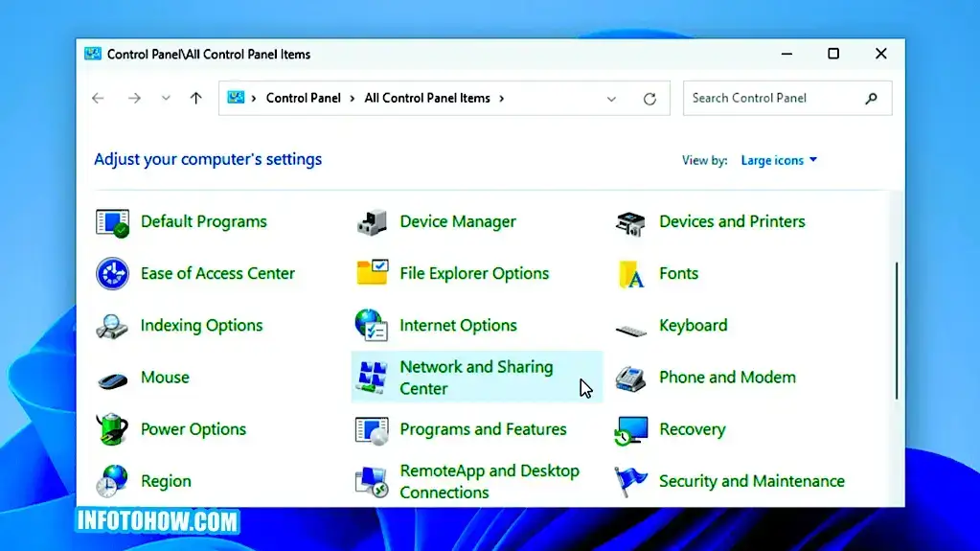Open the Keyboard icon
Viewport: 980px width, 551px height.
pyautogui.click(x=630, y=331)
